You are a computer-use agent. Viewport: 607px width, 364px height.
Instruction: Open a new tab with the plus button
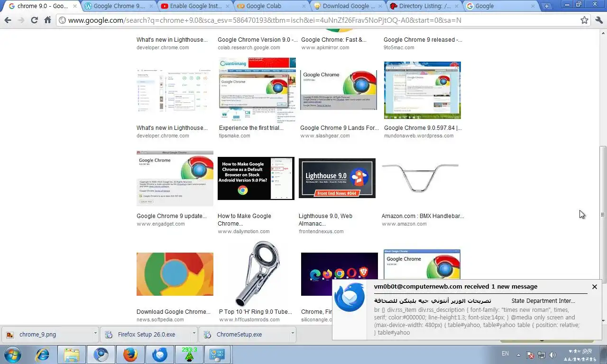(x=547, y=6)
